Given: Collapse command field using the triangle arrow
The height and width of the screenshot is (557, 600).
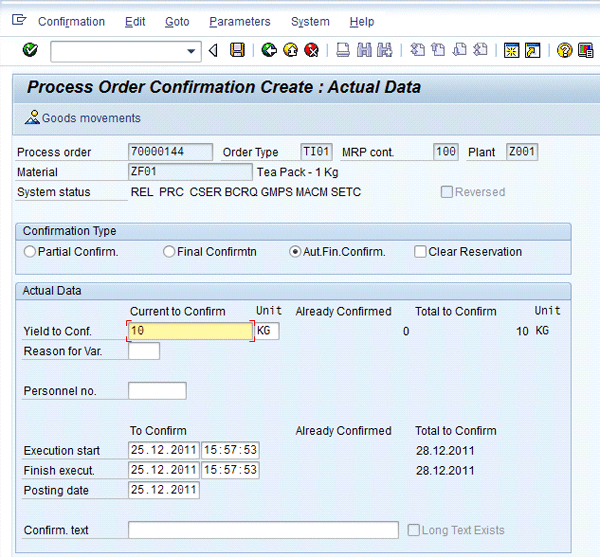Looking at the screenshot, I should click(213, 50).
